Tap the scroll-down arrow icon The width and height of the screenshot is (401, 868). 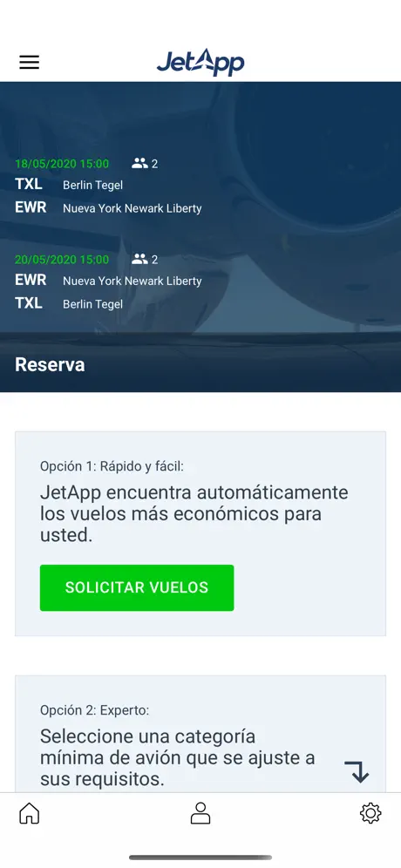[357, 771]
